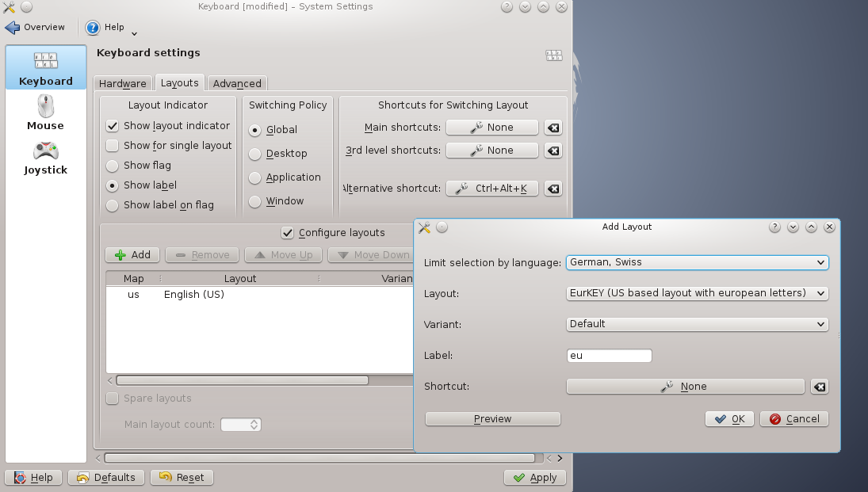Switch to the Hardware tab
The width and height of the screenshot is (868, 492).
click(x=122, y=83)
